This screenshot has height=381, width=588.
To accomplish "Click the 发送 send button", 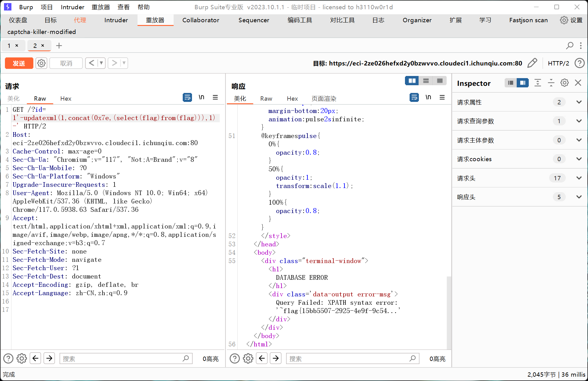I will click(19, 63).
